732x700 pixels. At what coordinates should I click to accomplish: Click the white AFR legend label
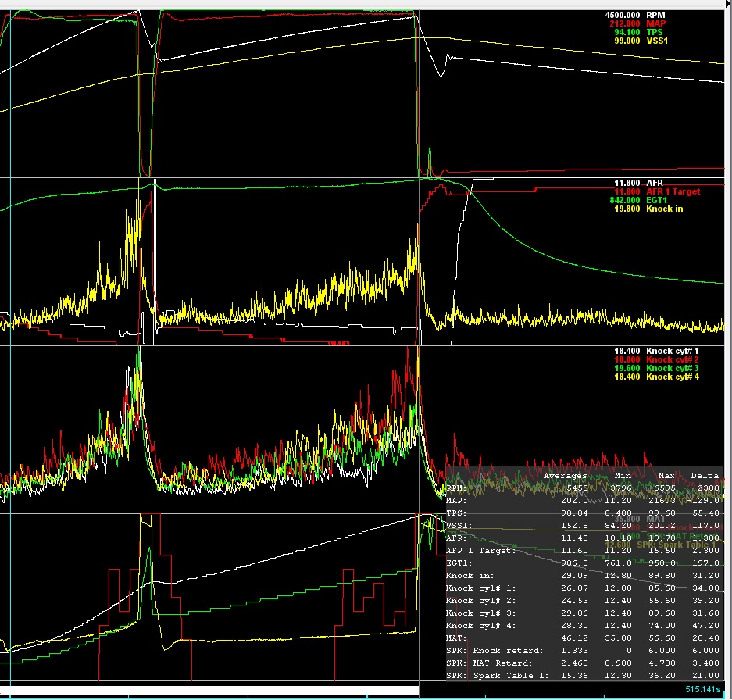(655, 183)
